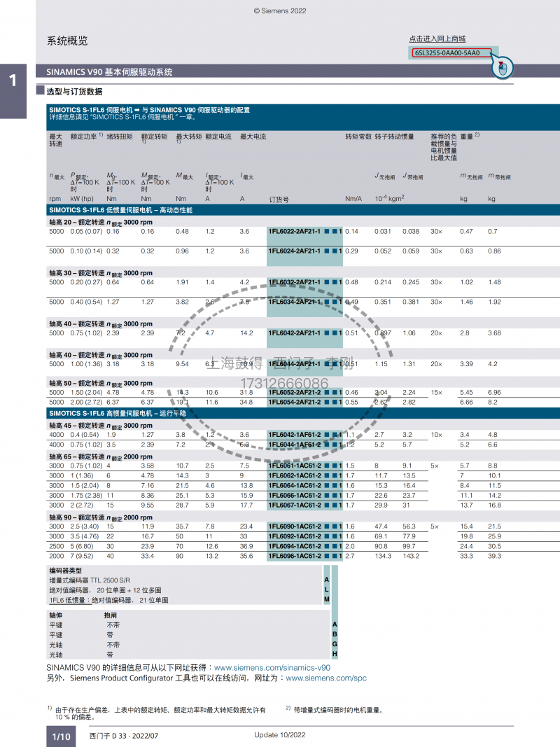
Task: Click the chapter 1 tab marker
Action: (13, 80)
